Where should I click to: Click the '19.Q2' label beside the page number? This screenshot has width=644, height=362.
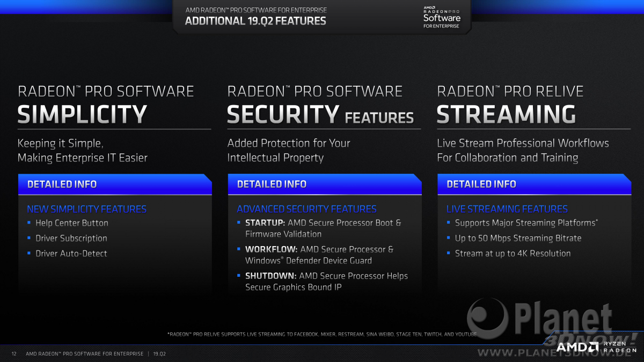(x=159, y=354)
